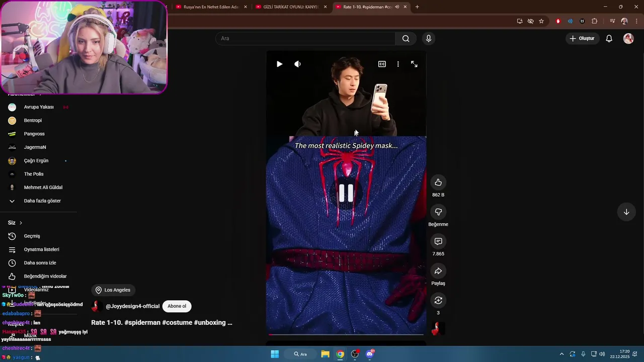Image resolution: width=644 pixels, height=362 pixels.
Task: Open Daha sonra izle list
Action: click(40, 263)
